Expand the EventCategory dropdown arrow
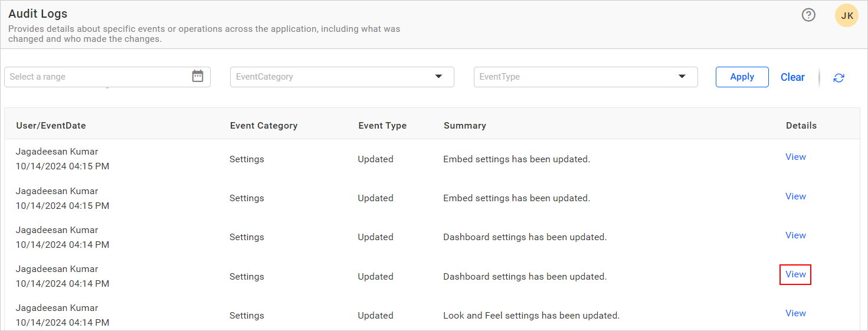 [438, 76]
